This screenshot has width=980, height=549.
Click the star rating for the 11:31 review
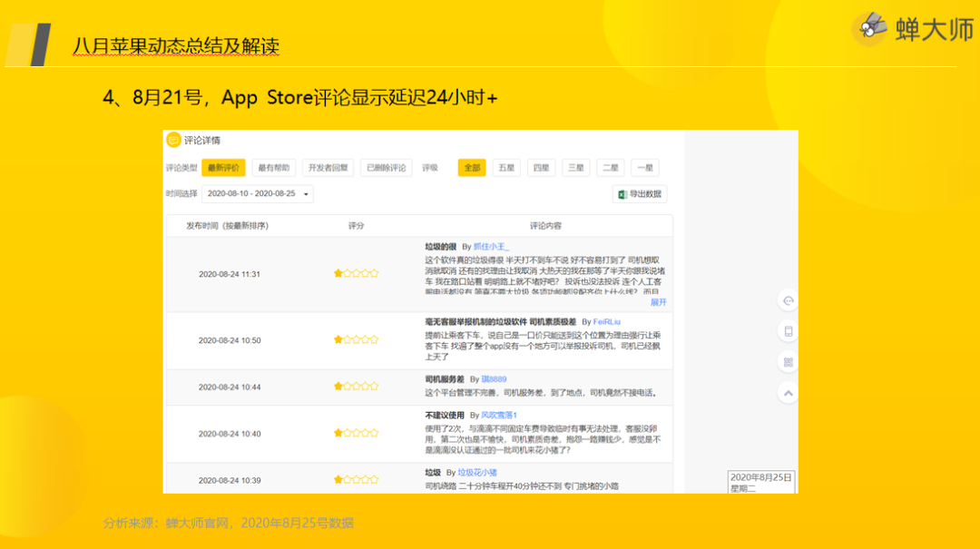coord(357,273)
